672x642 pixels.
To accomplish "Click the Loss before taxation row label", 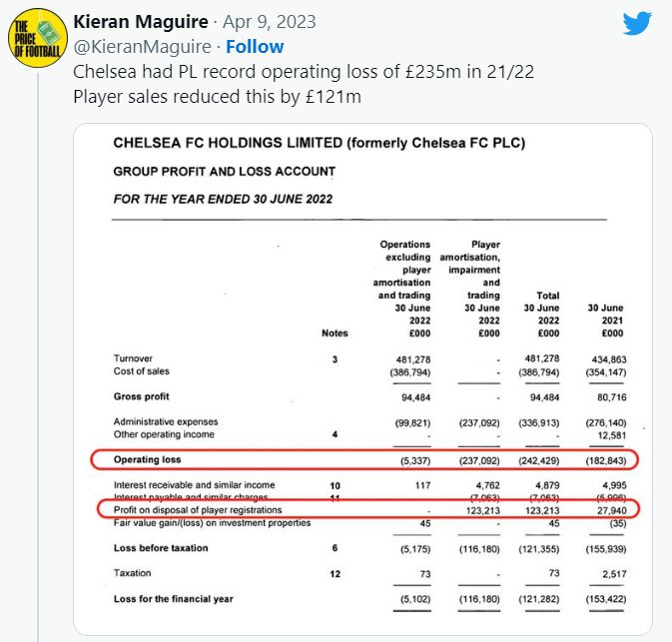I will tap(161, 548).
